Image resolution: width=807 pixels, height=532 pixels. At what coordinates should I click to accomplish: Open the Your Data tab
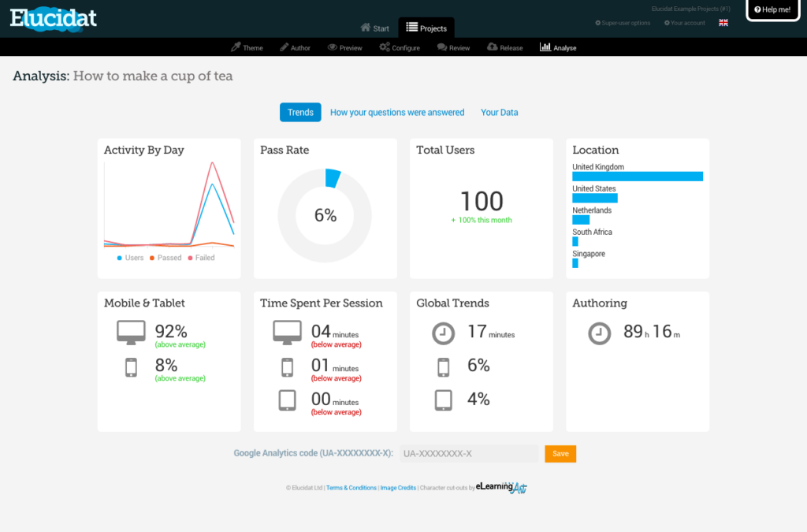[500, 113]
